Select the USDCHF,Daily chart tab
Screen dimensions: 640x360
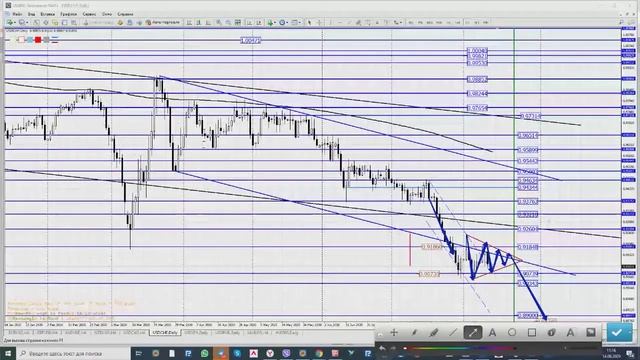pyautogui.click(x=165, y=333)
